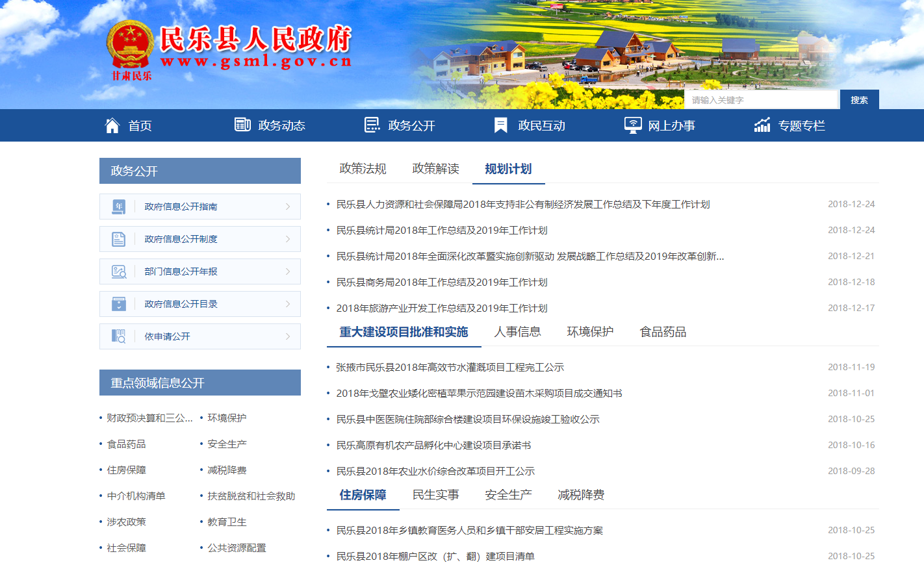Open the 公共资源配置 link
The width and height of the screenshot is (924, 567).
click(237, 548)
